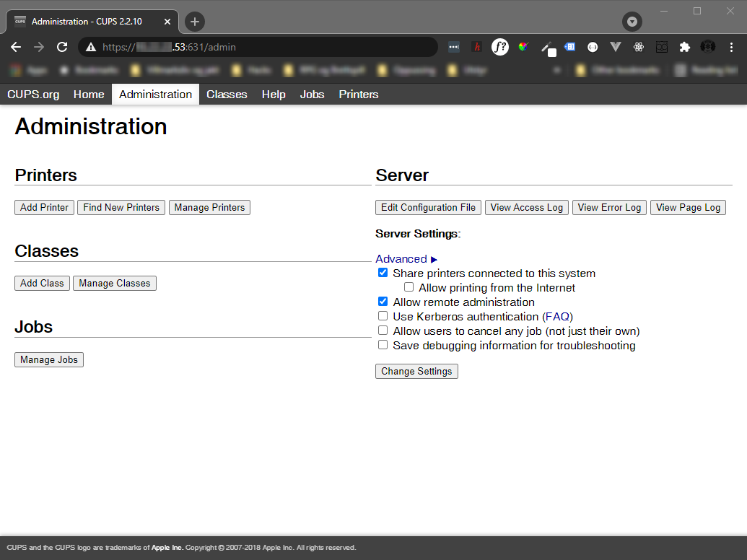Check Allow users to cancel any job

tap(383, 331)
